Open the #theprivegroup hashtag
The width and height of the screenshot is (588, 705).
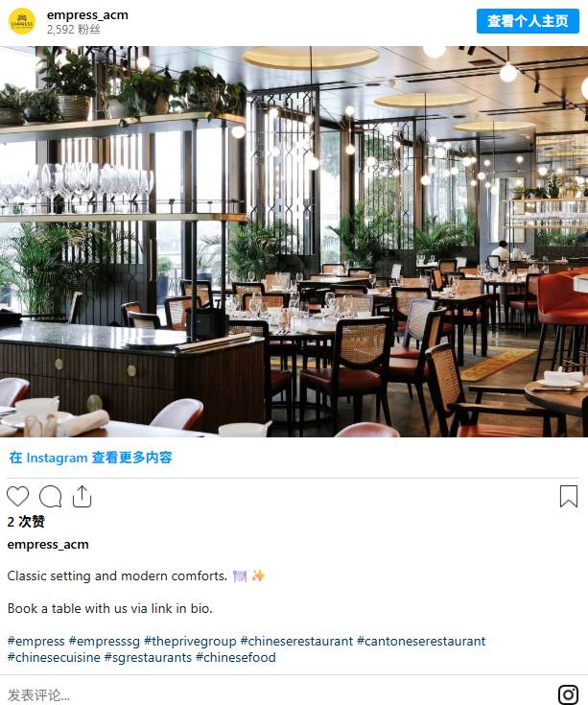[190, 641]
